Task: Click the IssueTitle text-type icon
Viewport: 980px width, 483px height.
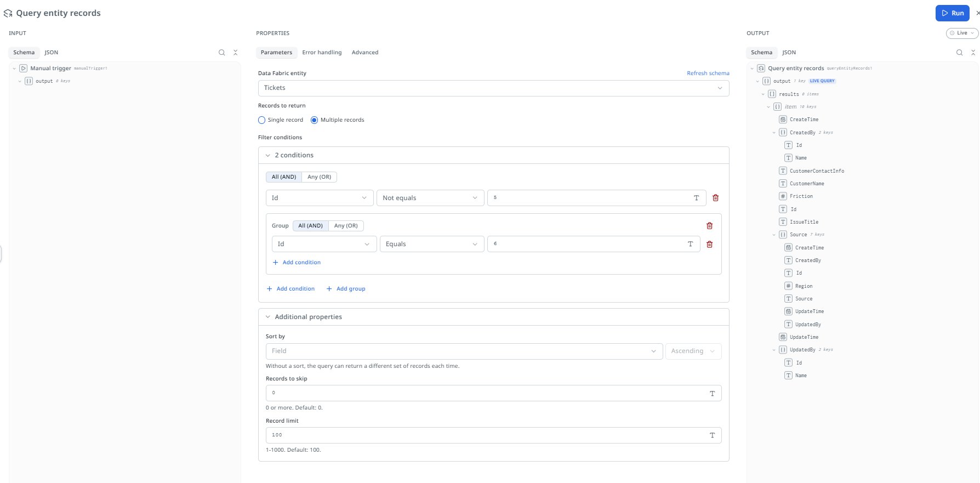Action: [783, 222]
